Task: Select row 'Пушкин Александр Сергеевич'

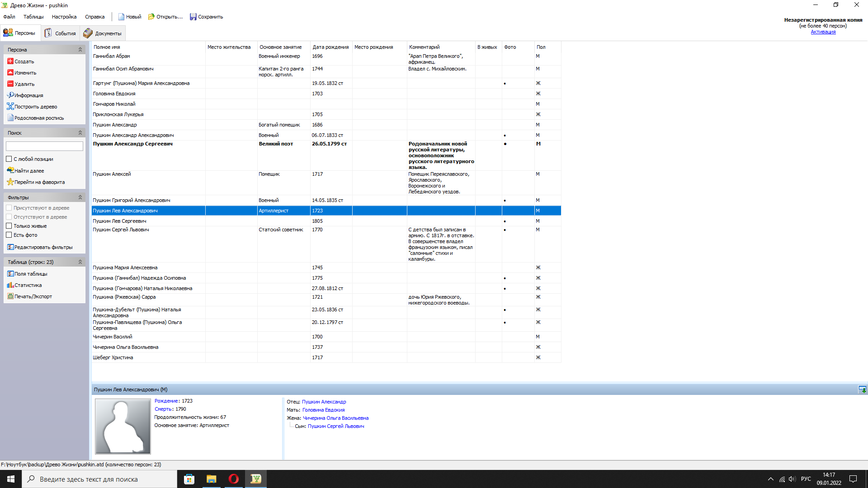Action: pos(326,155)
